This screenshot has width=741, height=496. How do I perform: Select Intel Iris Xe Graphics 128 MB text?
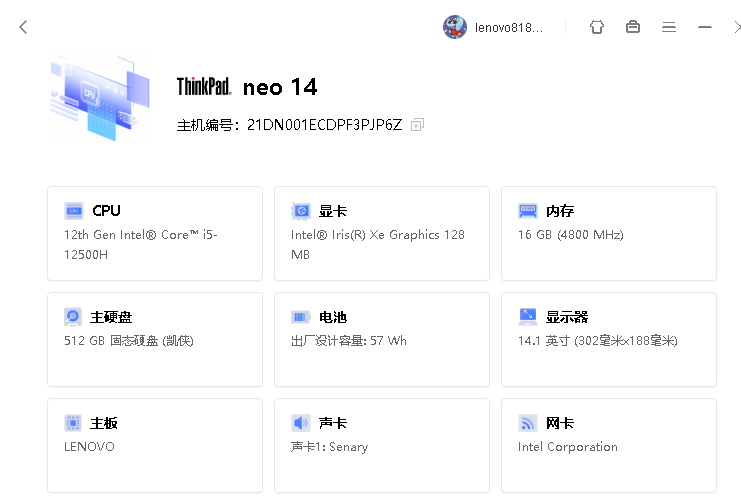pyautogui.click(x=378, y=245)
